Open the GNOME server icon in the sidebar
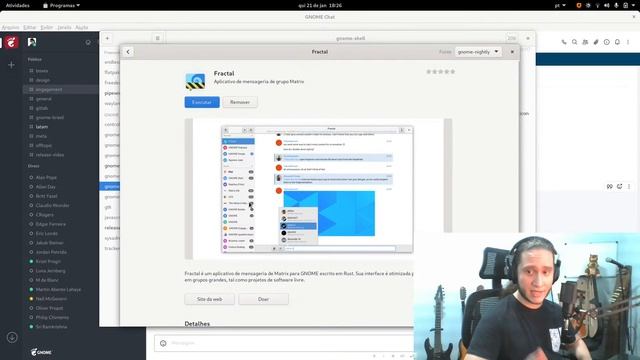640x360 pixels. 11,42
